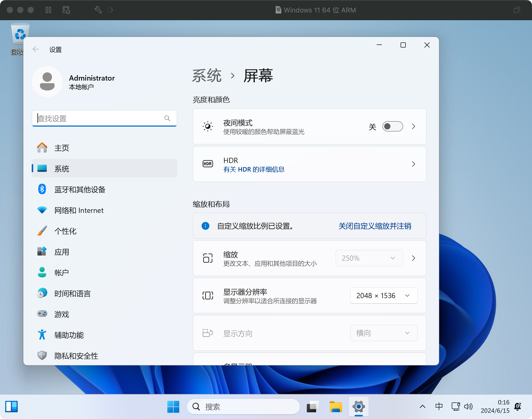Focus the 查找设置 search field
This screenshot has height=419, width=532.
104,119
